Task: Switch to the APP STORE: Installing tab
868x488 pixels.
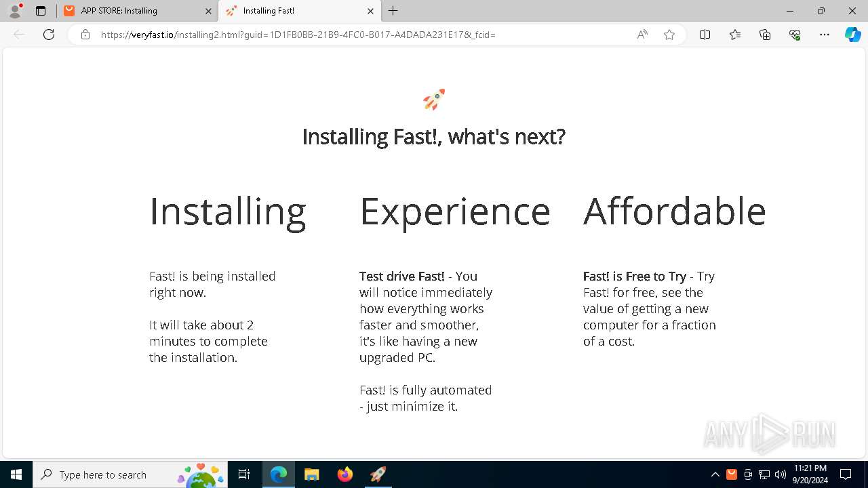Action: point(137,11)
